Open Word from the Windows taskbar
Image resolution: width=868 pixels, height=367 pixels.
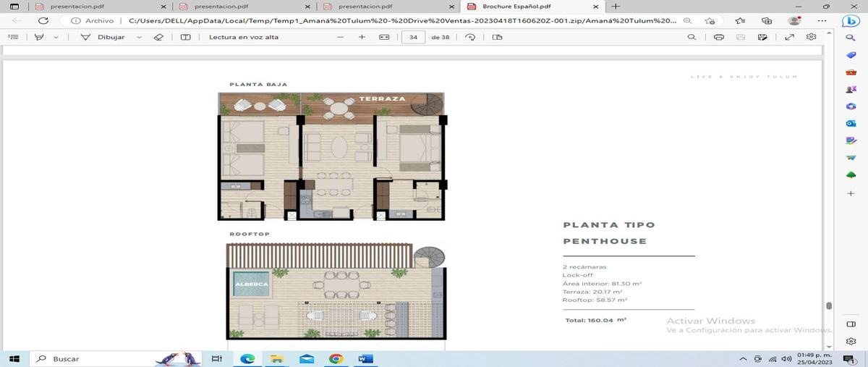(x=365, y=358)
